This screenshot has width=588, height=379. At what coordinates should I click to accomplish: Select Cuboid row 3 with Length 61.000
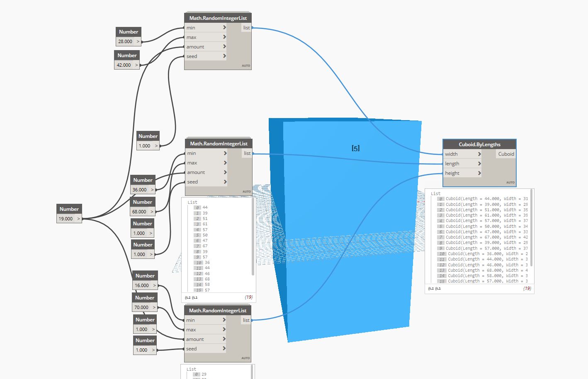(483, 215)
